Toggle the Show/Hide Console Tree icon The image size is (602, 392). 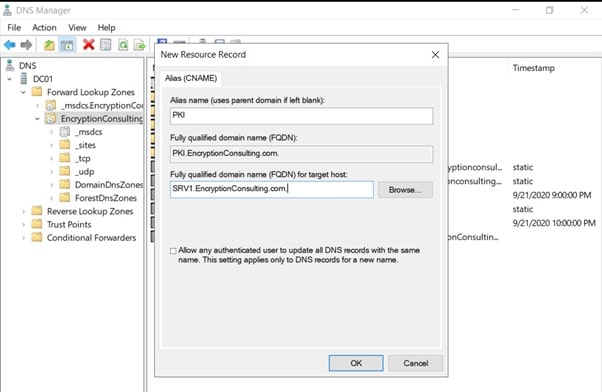tap(67, 45)
